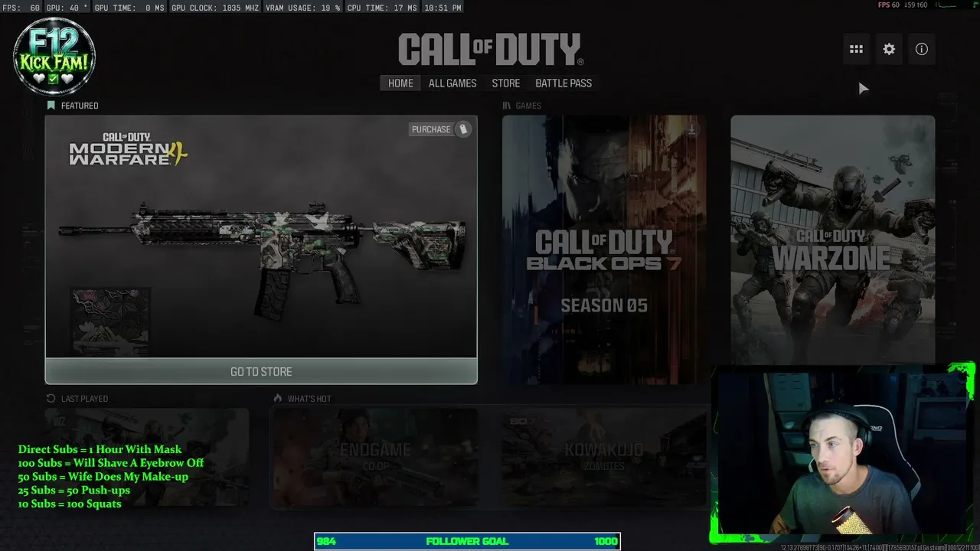
Task: Select the Call of Duty Black Ops 7 card
Action: [604, 249]
